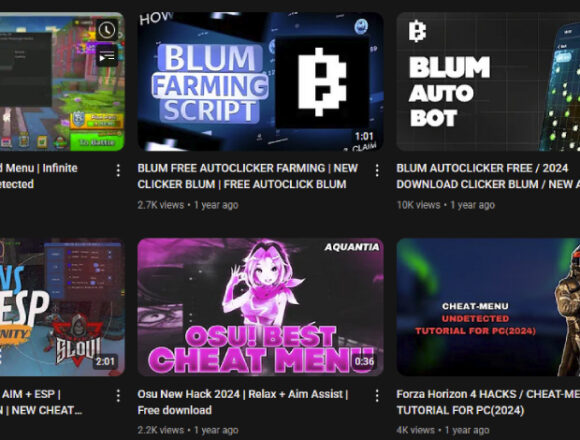Open the blocky game thumbnail with battle button
580x440 pixels.
[62, 82]
